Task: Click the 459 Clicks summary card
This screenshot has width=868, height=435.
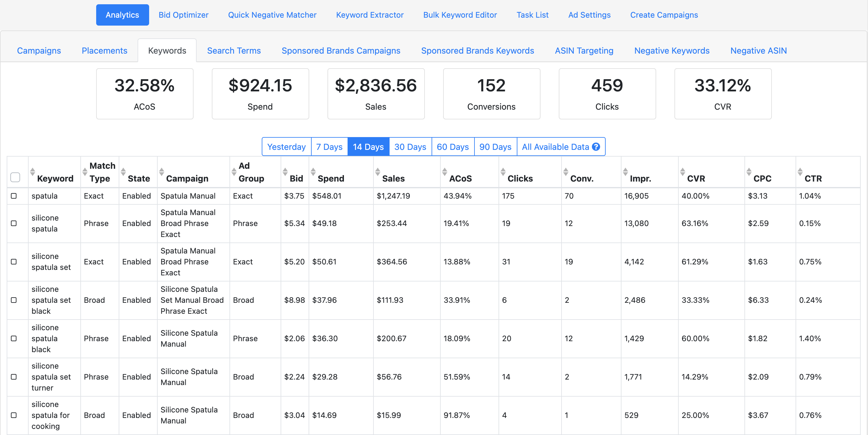Action: pyautogui.click(x=607, y=94)
